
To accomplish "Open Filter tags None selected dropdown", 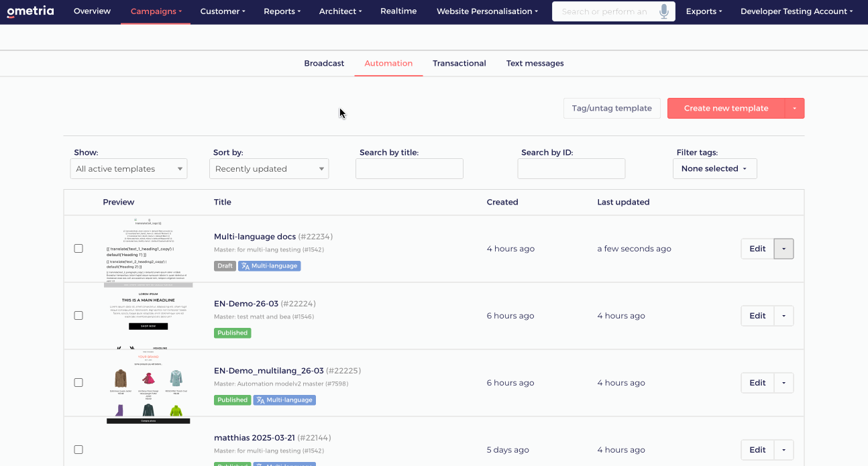I will click(715, 169).
